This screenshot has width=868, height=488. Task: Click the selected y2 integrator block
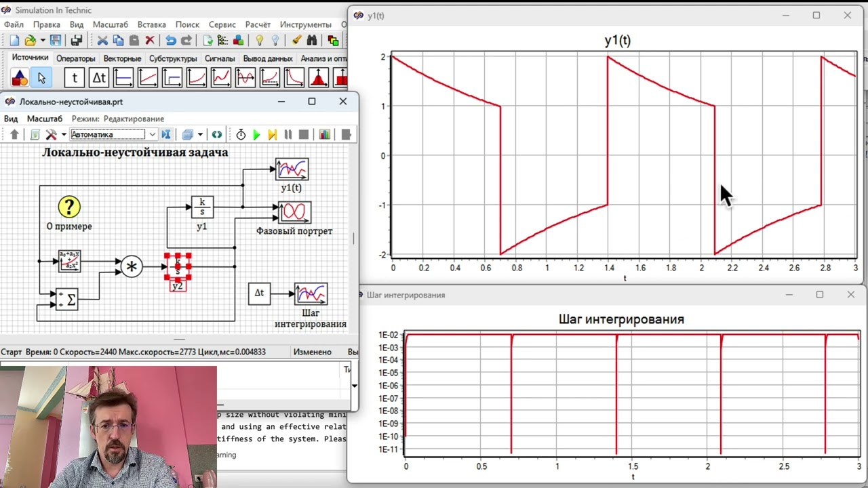click(x=178, y=266)
